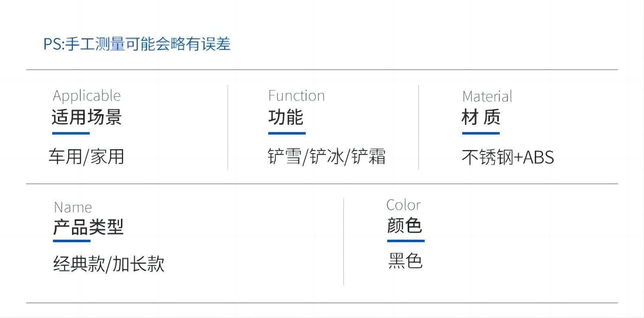Click the 经典款/加长款 value text

pos(109,264)
